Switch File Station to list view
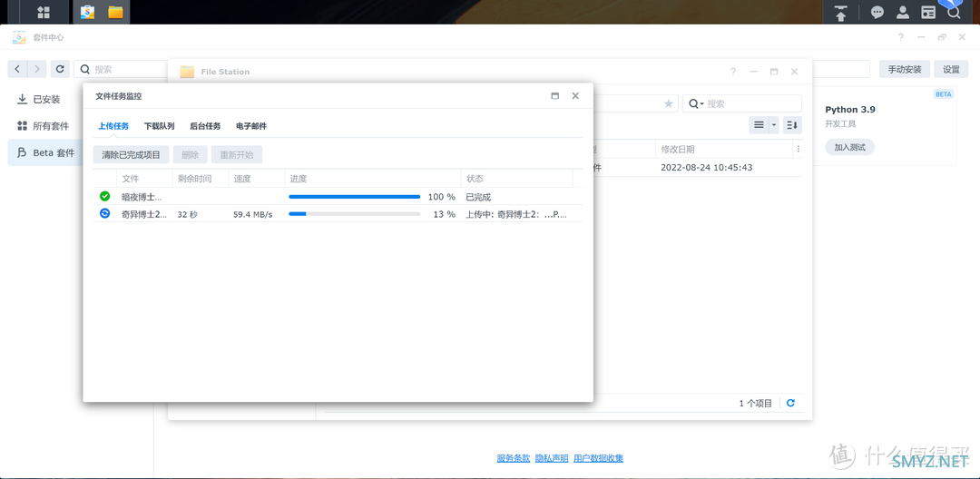 pyautogui.click(x=759, y=125)
